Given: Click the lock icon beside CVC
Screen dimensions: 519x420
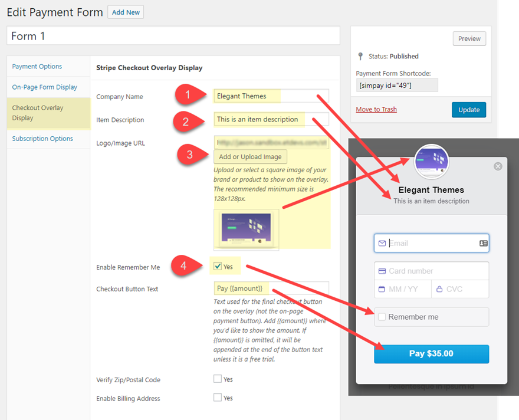Looking at the screenshot, I should (439, 289).
